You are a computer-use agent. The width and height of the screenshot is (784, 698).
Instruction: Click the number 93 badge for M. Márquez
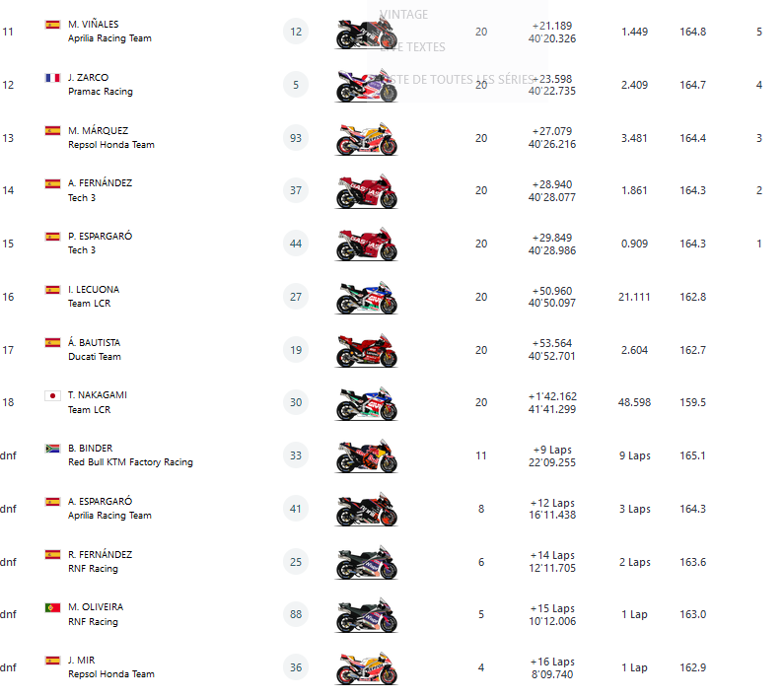[x=296, y=138]
